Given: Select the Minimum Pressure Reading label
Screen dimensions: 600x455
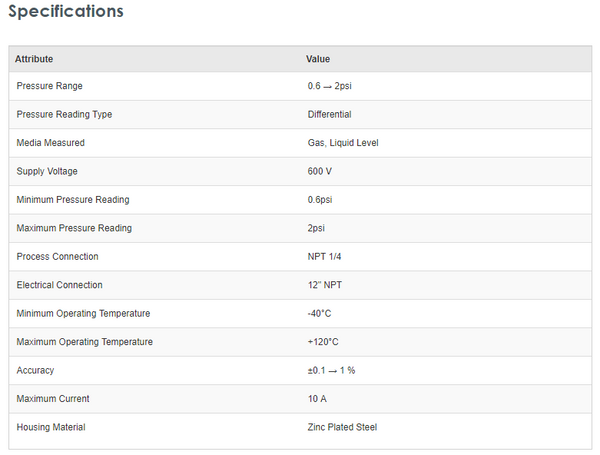Looking at the screenshot, I should coord(73,200).
